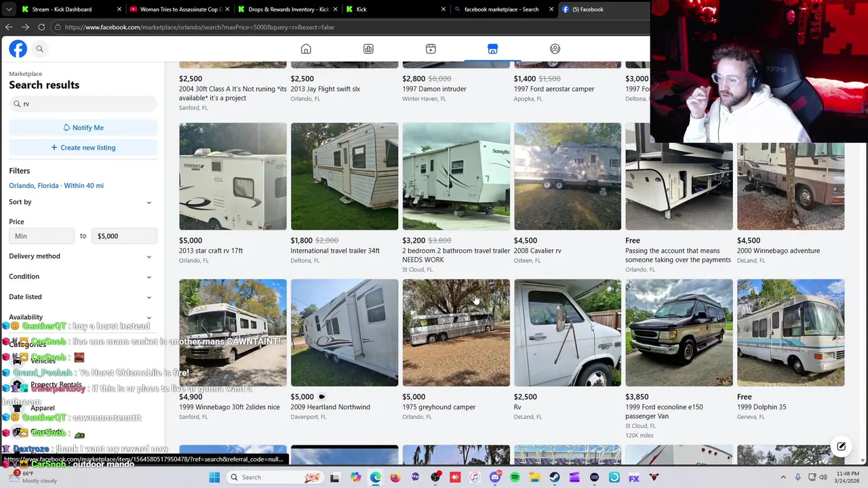The height and width of the screenshot is (488, 868).
Task: Open the tab search dropdown in browser
Action: pos(9,9)
